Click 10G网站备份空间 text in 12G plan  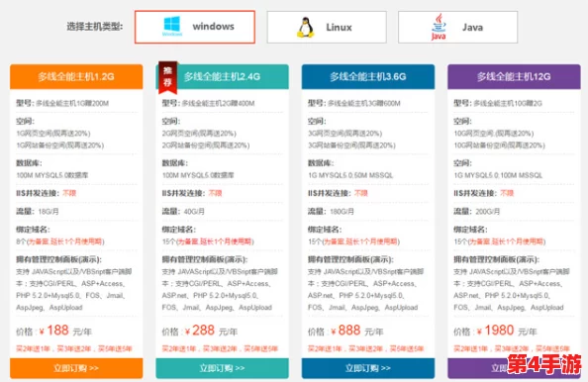click(x=500, y=145)
